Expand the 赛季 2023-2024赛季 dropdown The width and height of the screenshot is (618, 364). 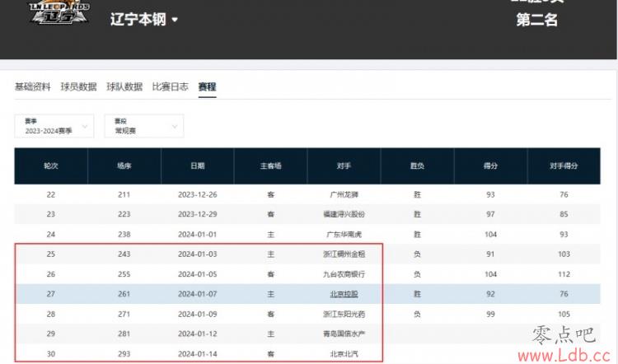[x=54, y=126]
